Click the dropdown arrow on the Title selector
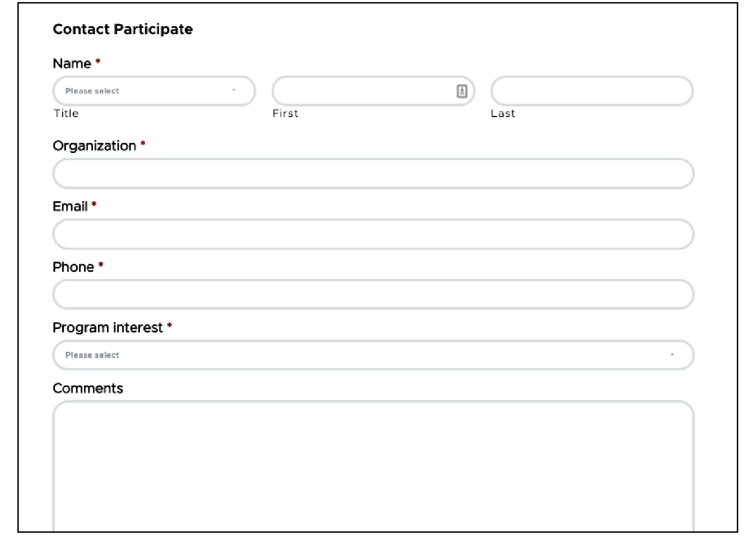This screenshot has width=756, height=535. pos(234,90)
